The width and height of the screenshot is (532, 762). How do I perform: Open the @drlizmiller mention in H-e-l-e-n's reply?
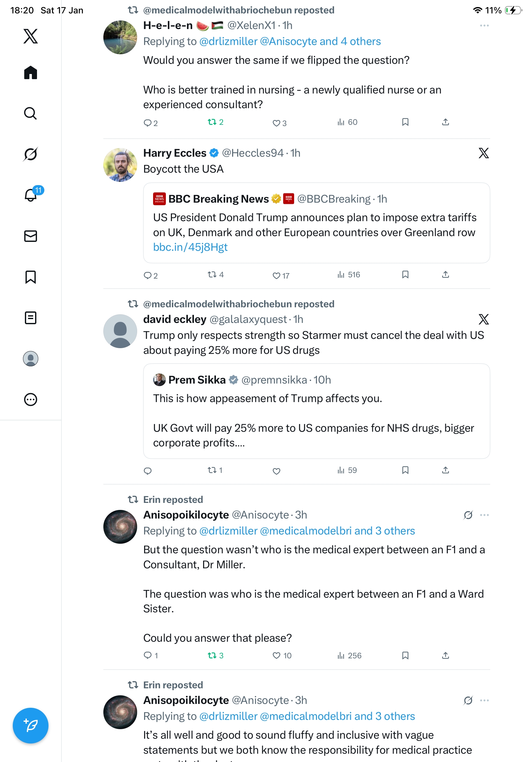point(228,41)
